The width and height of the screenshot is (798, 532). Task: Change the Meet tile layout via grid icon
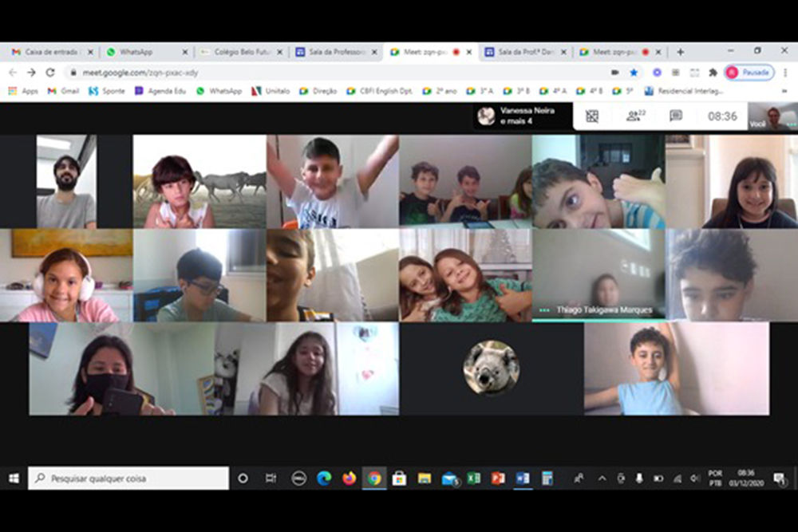[592, 116]
